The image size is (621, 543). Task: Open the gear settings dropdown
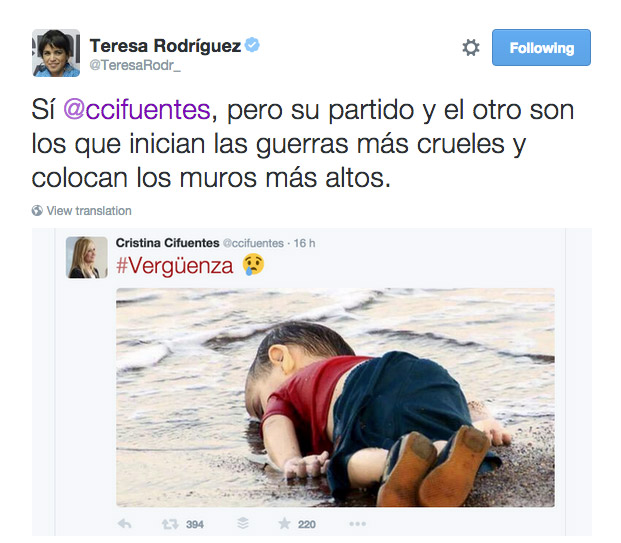[471, 48]
